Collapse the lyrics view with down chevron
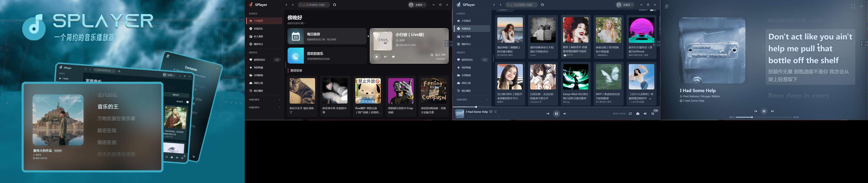This screenshot has width=868, height=183. 862,6
